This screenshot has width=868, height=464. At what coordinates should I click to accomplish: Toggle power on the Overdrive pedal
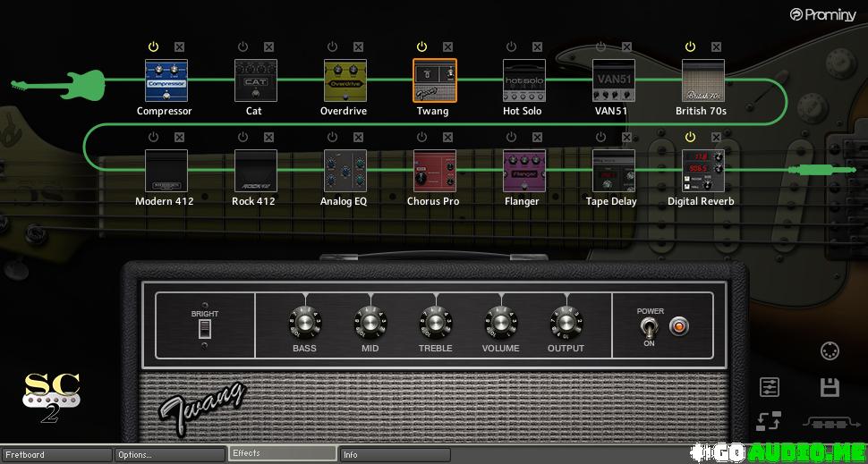click(x=332, y=46)
